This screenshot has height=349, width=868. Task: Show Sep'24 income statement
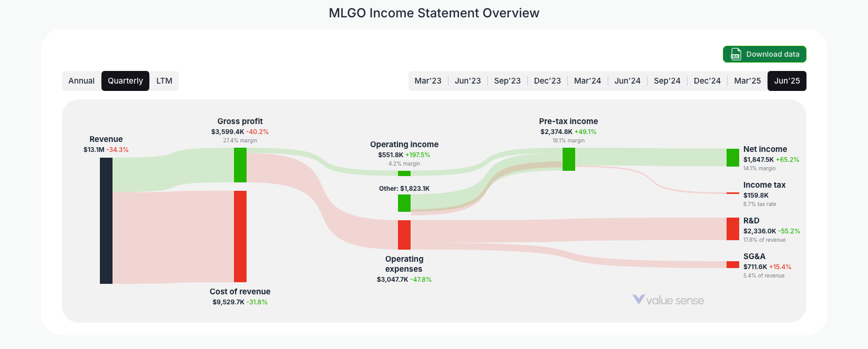point(667,80)
